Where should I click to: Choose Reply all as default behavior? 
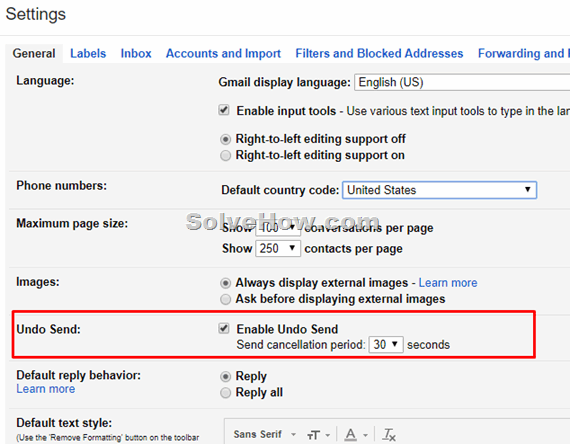pos(225,393)
